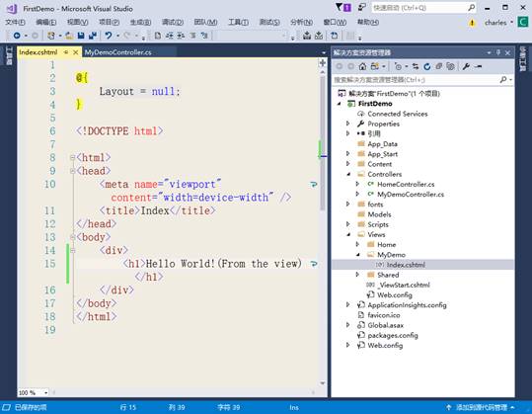
Task: Click the editor vertical scrollbar thumb
Action: pyautogui.click(x=322, y=142)
